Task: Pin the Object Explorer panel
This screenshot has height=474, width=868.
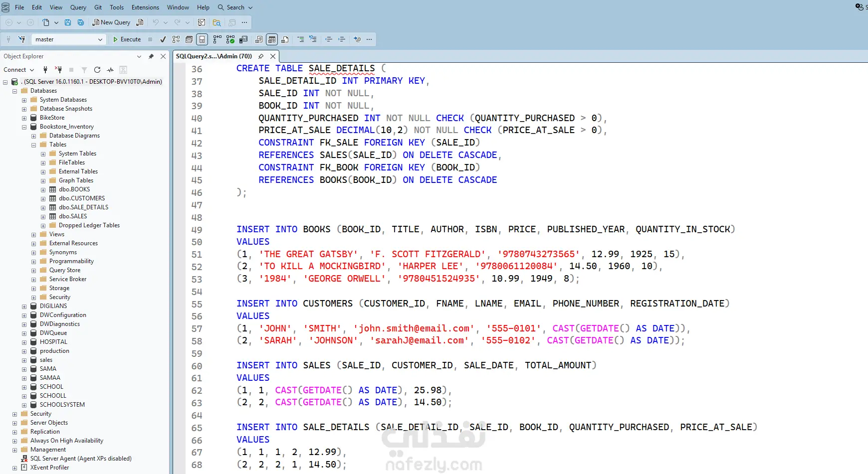Action: tap(151, 56)
